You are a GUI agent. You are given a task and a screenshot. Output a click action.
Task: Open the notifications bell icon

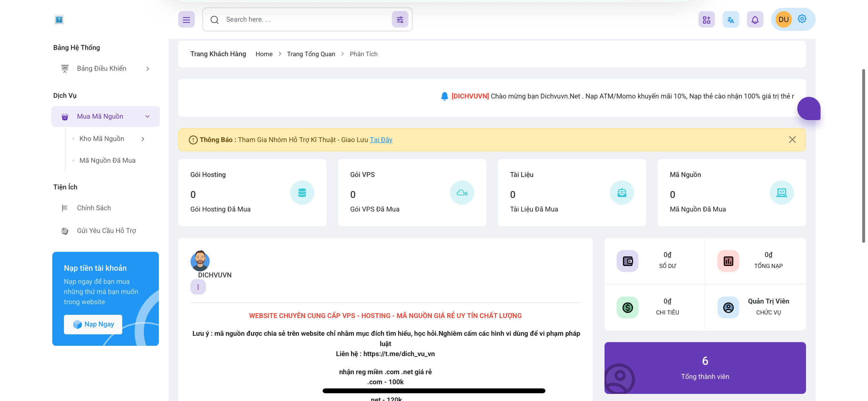click(755, 20)
